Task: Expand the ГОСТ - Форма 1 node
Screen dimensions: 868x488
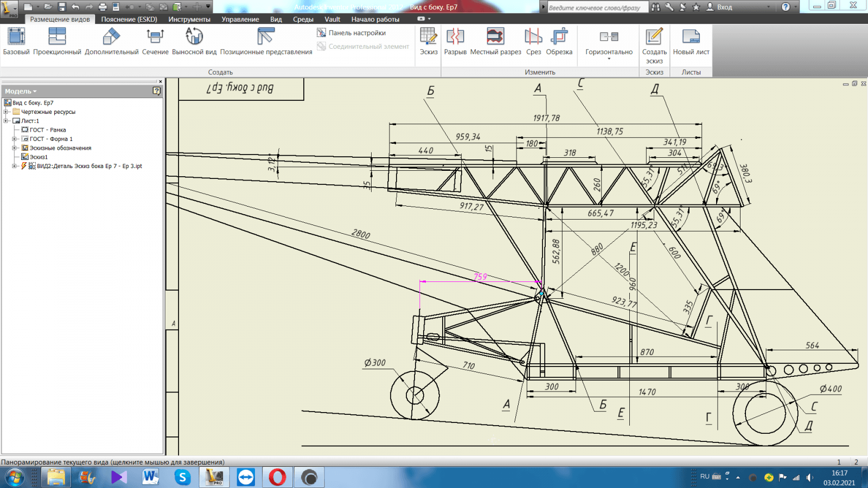Action: point(15,139)
